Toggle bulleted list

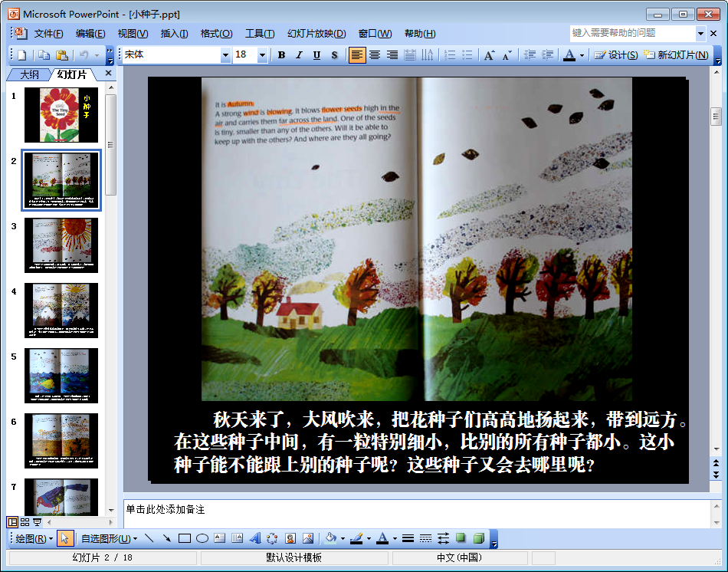point(467,55)
